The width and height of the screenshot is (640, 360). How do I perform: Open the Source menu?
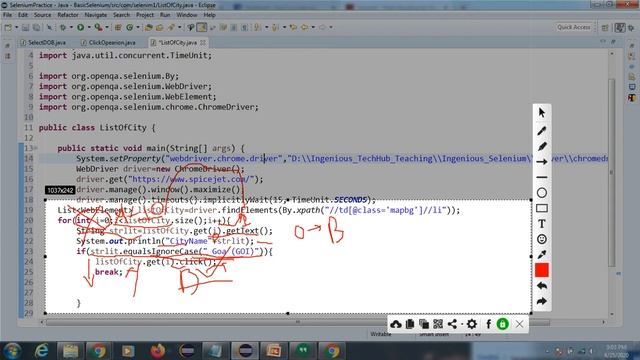pyautogui.click(x=42, y=15)
